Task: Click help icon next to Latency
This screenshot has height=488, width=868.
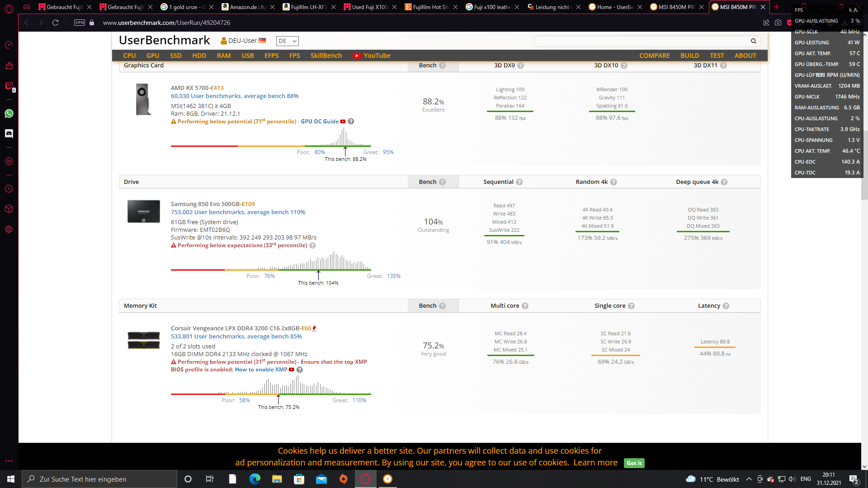Action: click(726, 306)
